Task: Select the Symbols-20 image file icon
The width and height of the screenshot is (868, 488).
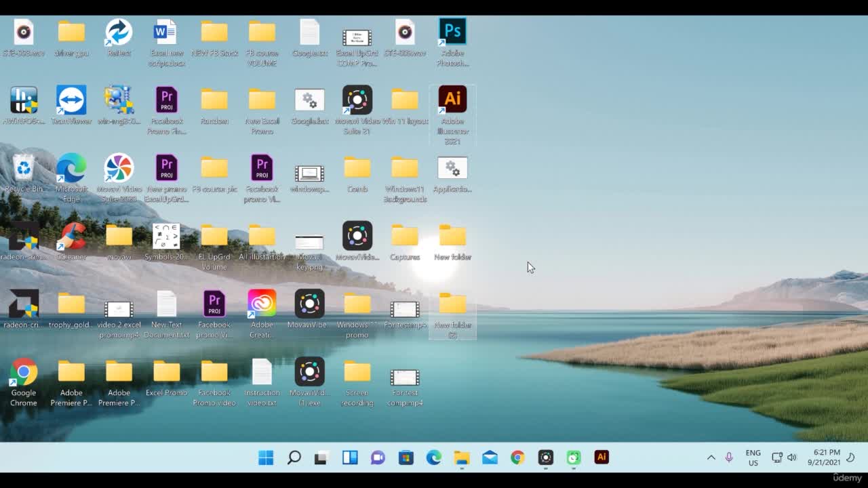Action: point(166,241)
